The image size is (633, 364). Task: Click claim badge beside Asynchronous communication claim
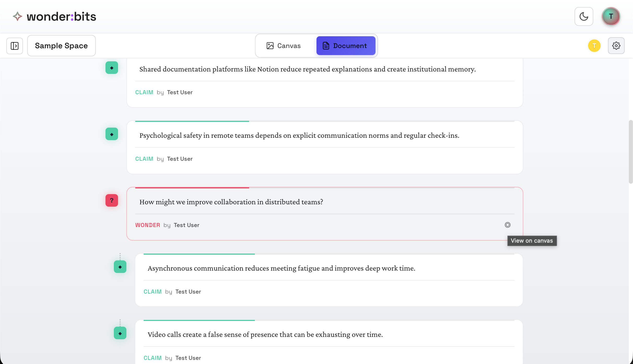coord(120,267)
